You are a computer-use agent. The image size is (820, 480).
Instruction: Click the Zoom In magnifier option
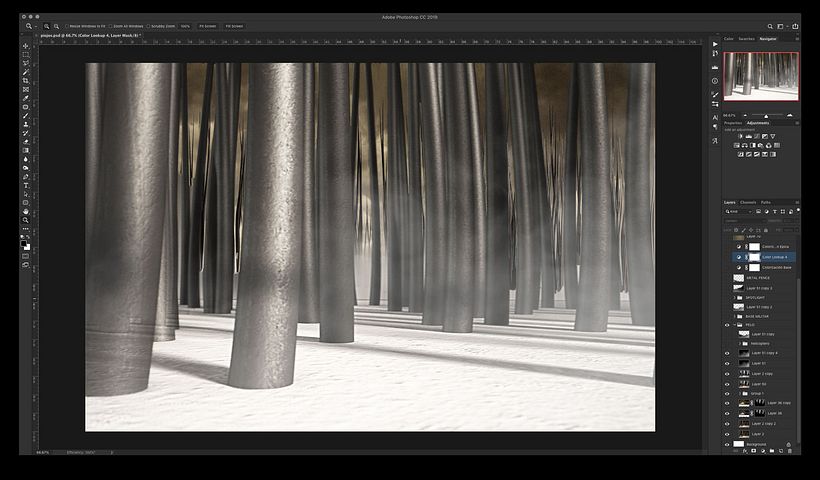tap(47, 26)
